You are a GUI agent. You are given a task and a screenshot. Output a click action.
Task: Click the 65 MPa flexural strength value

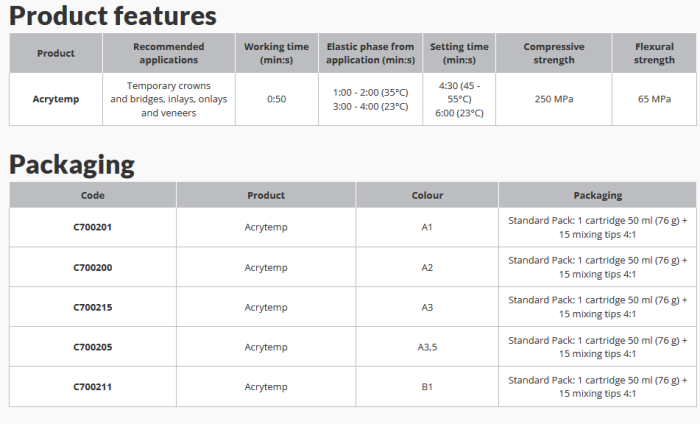[654, 99]
